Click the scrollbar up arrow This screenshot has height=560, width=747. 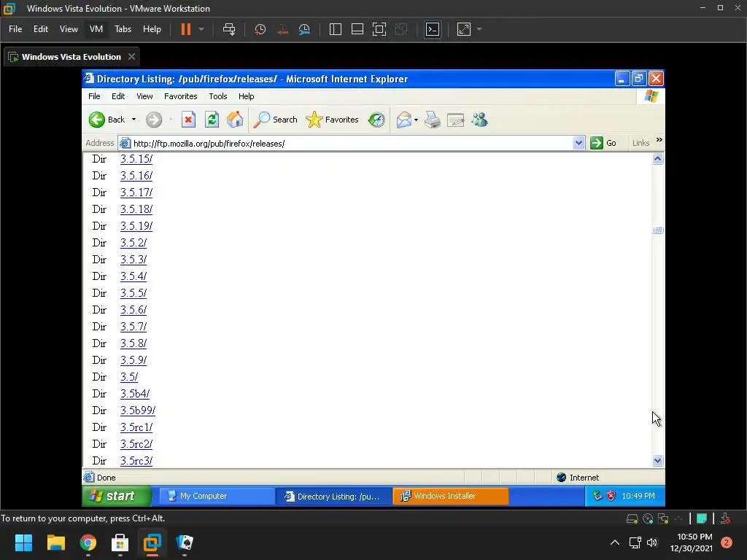[657, 159]
